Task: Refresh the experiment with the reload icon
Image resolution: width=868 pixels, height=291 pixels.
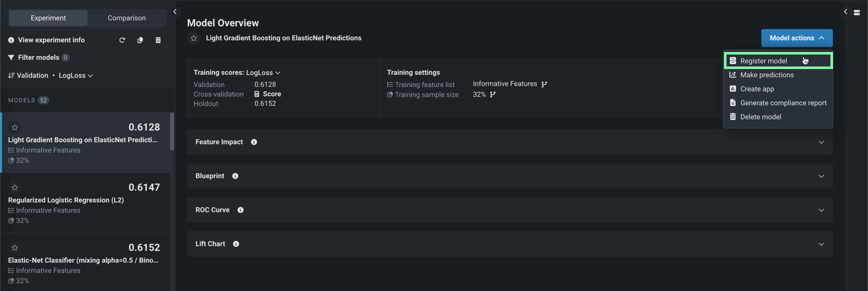Action: (x=122, y=40)
